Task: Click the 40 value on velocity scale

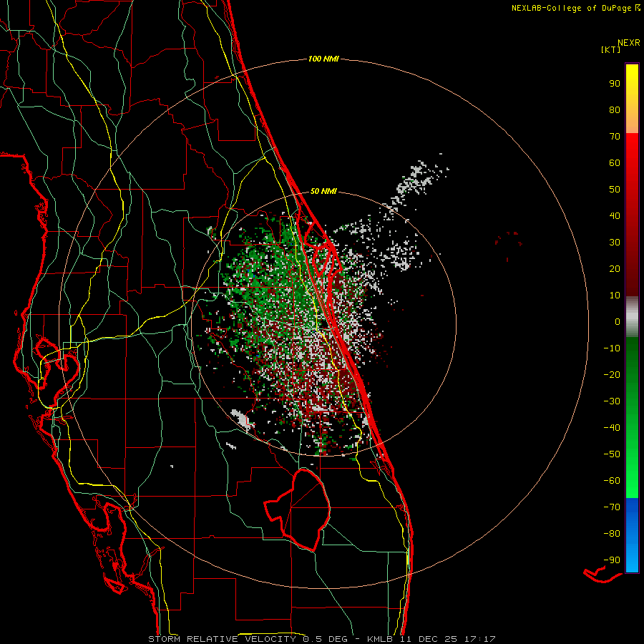Action: point(615,216)
